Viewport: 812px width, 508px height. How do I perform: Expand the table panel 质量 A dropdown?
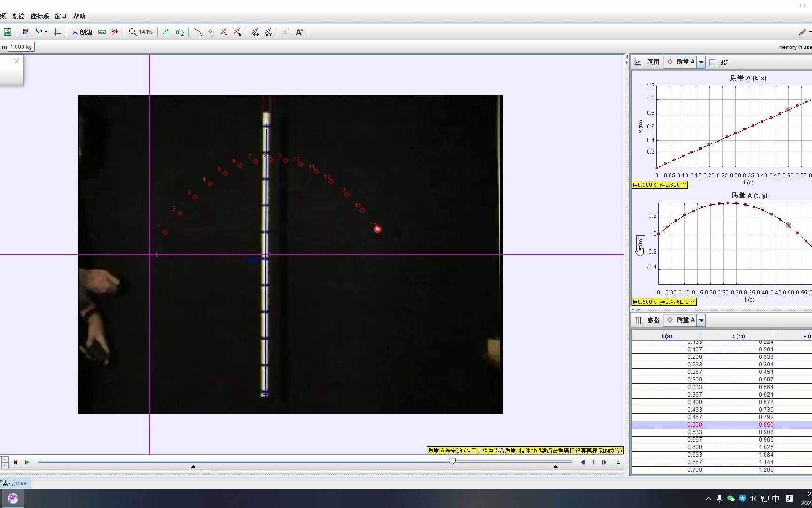[701, 320]
